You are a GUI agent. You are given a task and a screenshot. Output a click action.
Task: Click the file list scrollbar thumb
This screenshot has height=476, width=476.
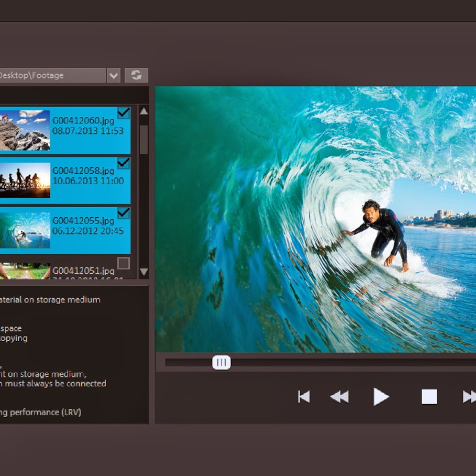pos(144,140)
